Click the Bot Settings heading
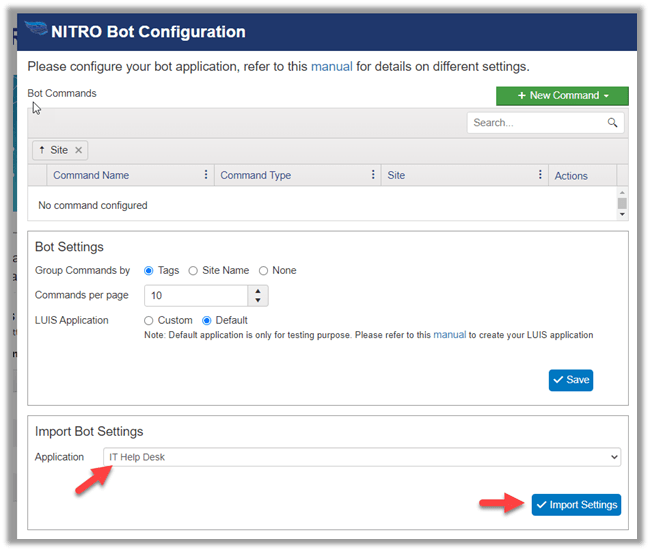Screen dimensions: 650x551 pos(69,247)
